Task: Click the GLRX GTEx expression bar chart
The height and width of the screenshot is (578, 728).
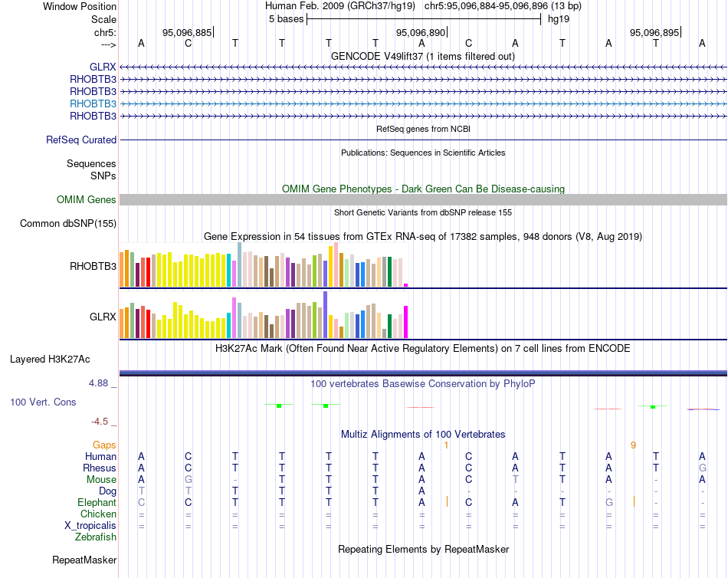Action: pos(264,315)
